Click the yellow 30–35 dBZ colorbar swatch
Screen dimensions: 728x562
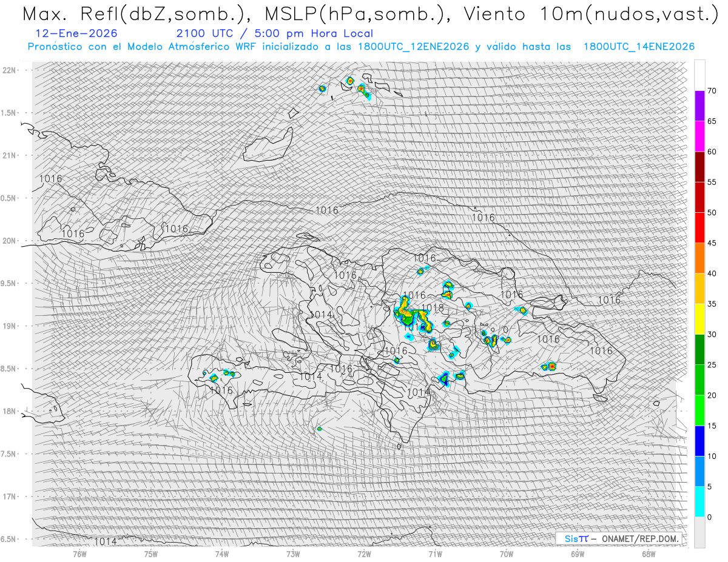(x=699, y=319)
